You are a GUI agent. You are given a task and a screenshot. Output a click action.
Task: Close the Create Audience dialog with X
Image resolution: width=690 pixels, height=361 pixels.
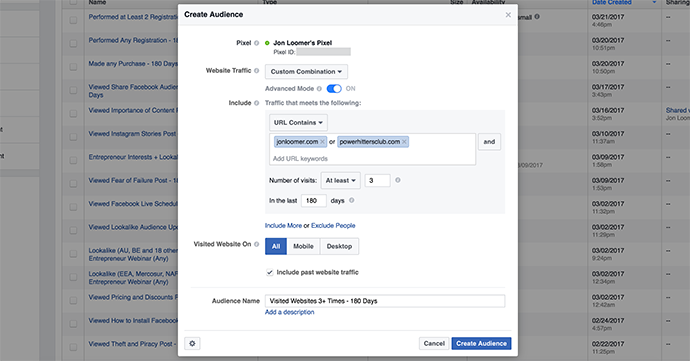(508, 15)
